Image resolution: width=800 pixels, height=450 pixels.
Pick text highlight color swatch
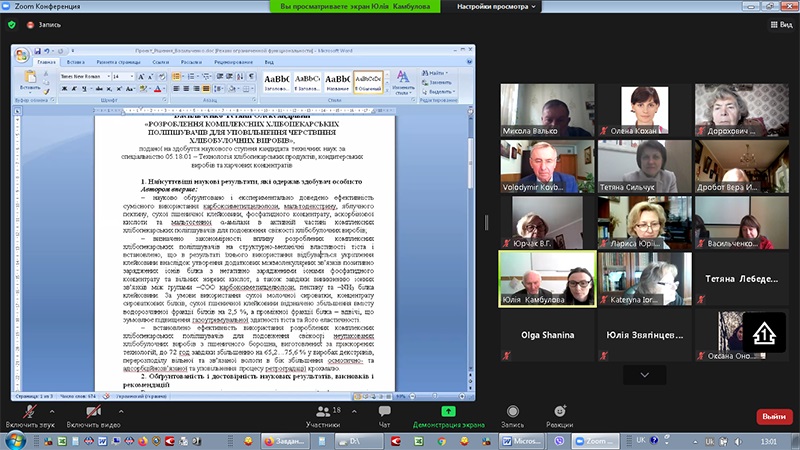[144, 89]
